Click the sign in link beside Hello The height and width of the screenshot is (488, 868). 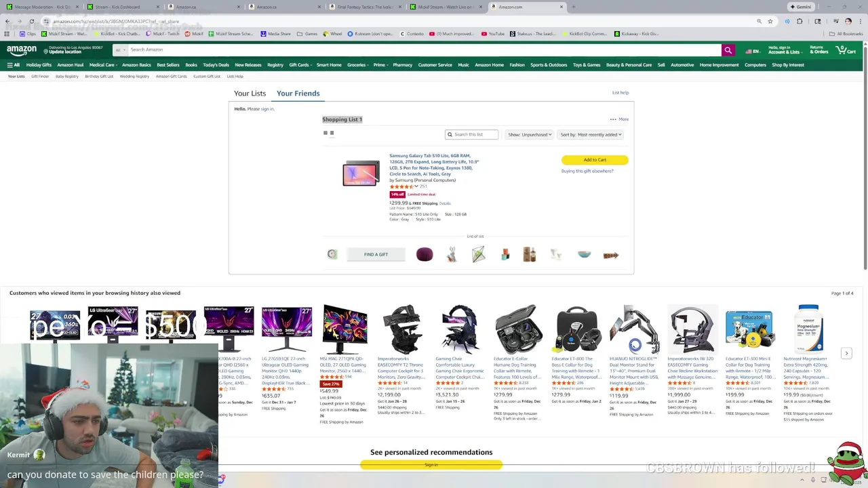(x=267, y=109)
